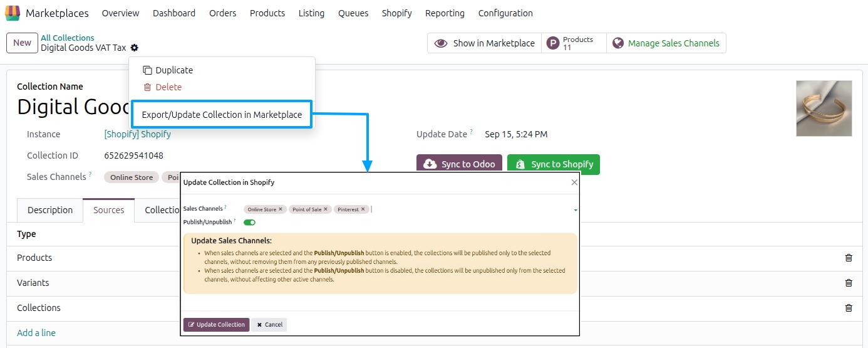Click Add a line link
Screen dimensions: 868x348
click(x=36, y=333)
